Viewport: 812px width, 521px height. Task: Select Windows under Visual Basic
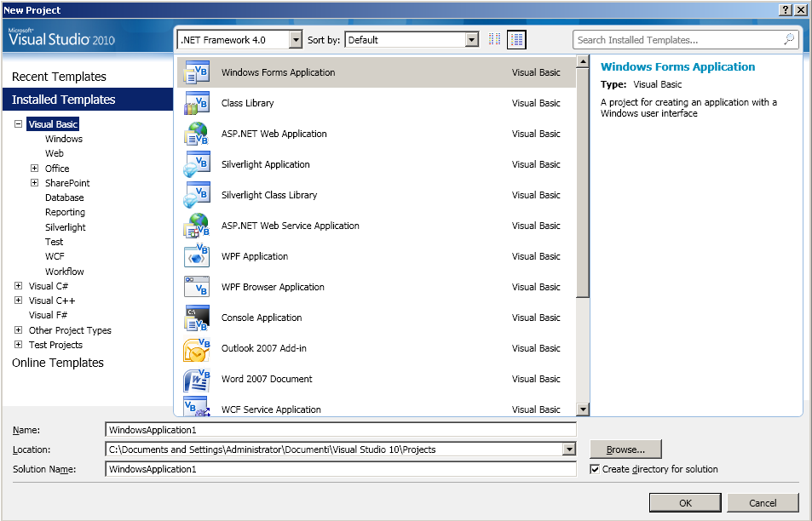(x=64, y=139)
